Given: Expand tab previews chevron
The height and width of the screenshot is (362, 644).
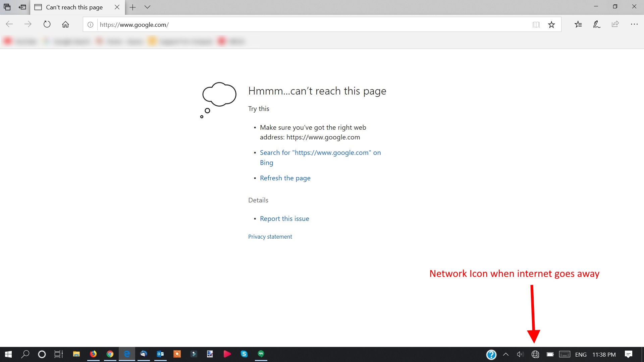Looking at the screenshot, I should tap(147, 7).
